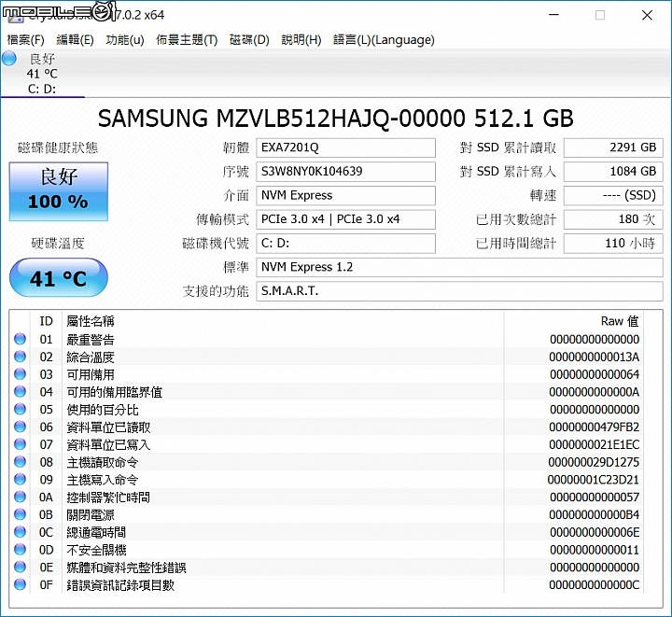This screenshot has height=617, width=672.
Task: Click rotation rate value ---- (SSD)
Action: point(613,195)
